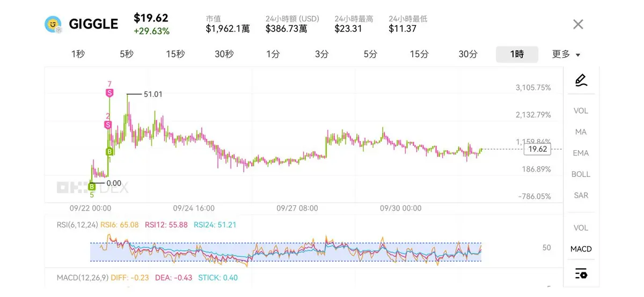Click the green B buy marker labeled 5
Viewport: 644px width, 297px height.
coord(92,187)
